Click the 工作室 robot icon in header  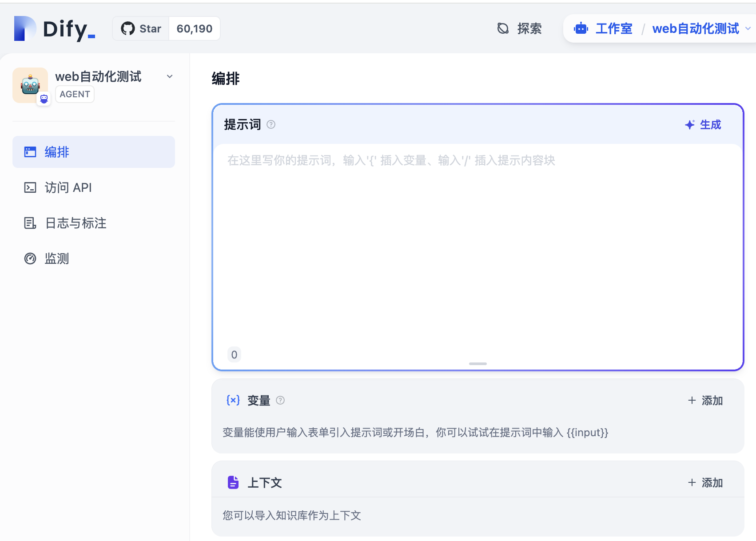(x=581, y=29)
